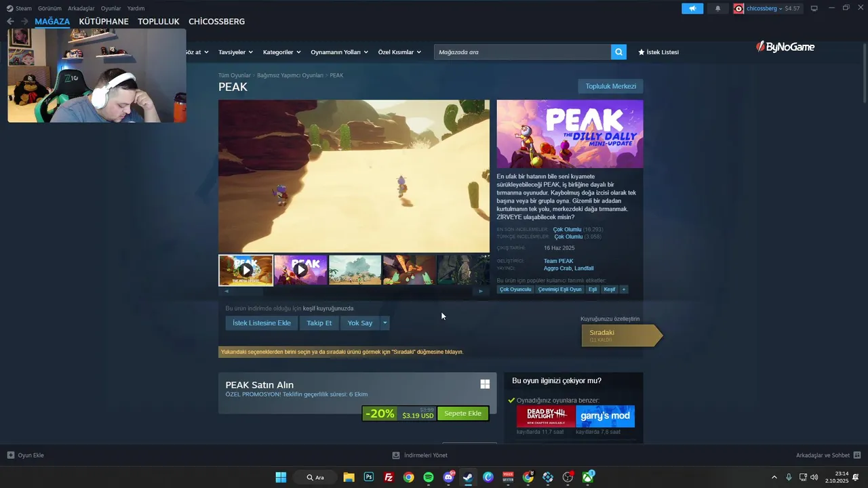Open Spotify from the taskbar
The image size is (868, 488).
pyautogui.click(x=429, y=477)
